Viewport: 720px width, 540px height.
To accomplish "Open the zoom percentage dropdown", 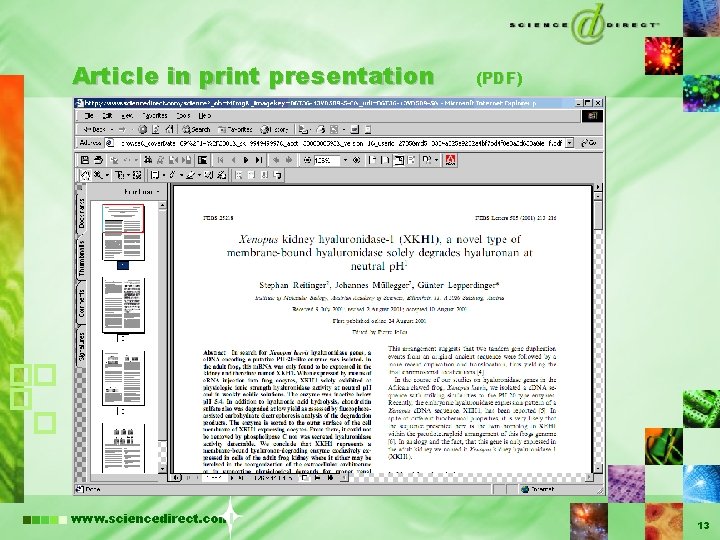I will tap(345, 160).
